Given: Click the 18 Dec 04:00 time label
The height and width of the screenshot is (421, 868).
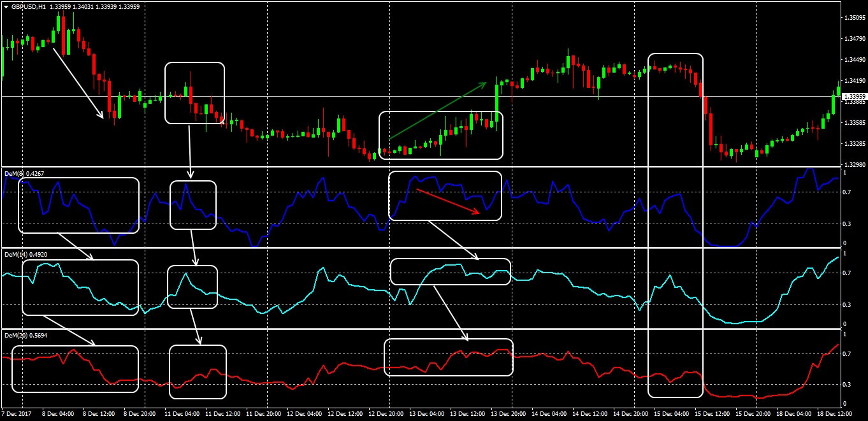Looking at the screenshot, I should point(794,414).
